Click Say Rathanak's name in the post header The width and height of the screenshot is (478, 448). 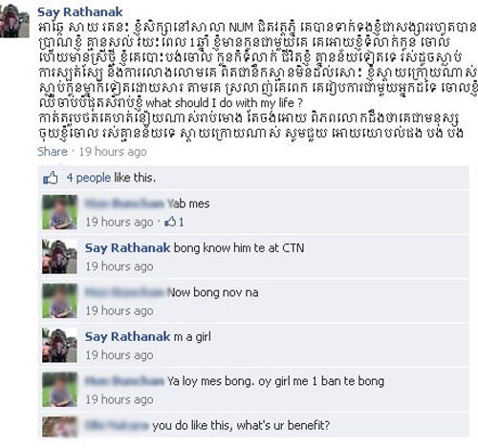pos(80,12)
